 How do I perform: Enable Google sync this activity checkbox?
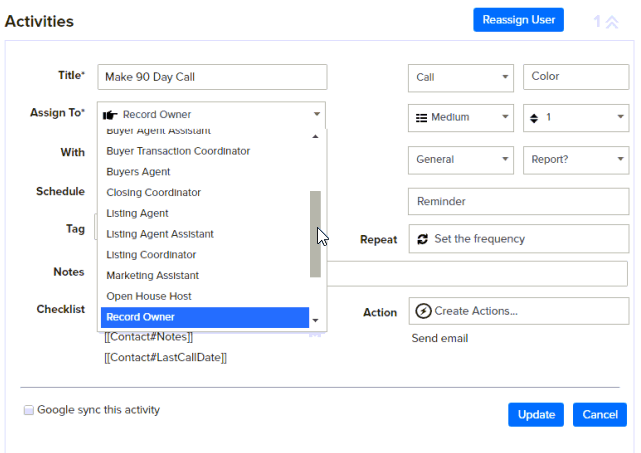pyautogui.click(x=29, y=410)
